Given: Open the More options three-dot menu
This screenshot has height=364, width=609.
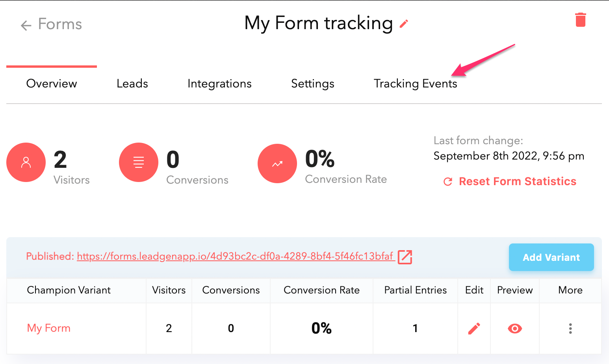Looking at the screenshot, I should 570,329.
